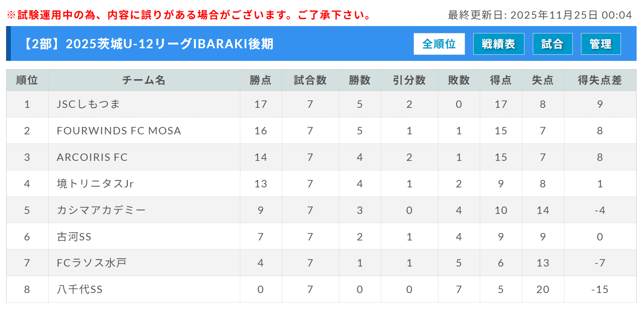Click FCラソス水戸 team name

[x=92, y=263]
